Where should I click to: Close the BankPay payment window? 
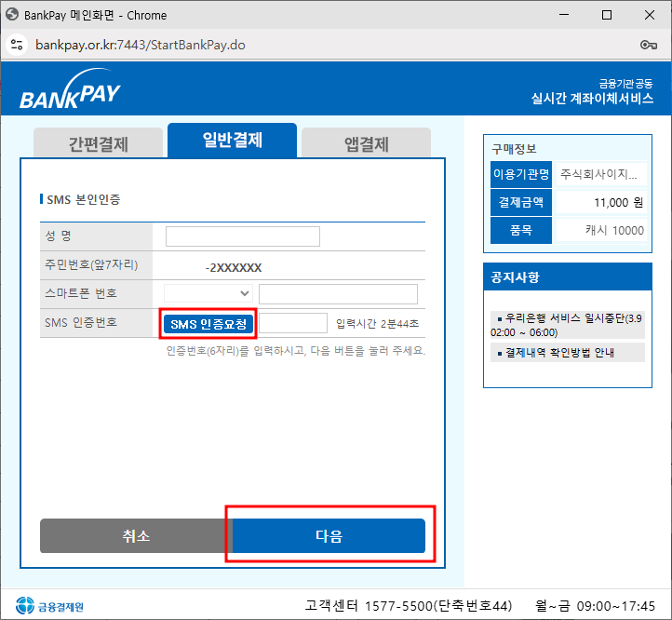click(650, 14)
